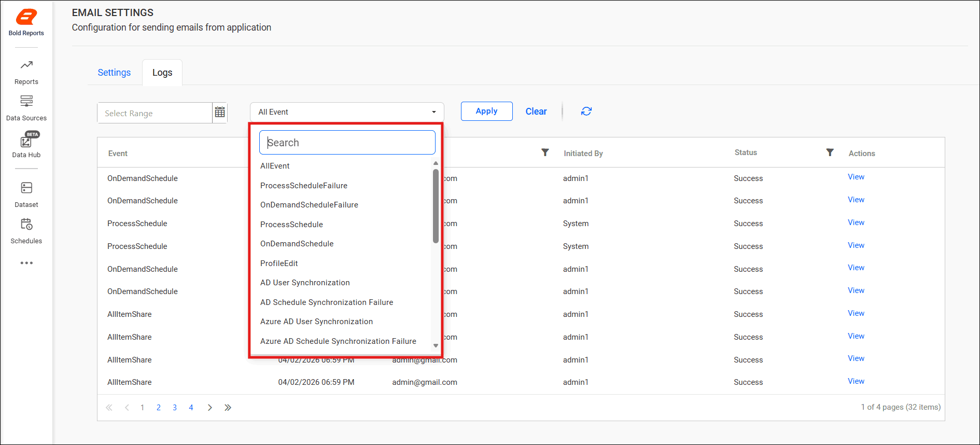Open Dataset from the sidebar
980x445 pixels.
click(26, 194)
